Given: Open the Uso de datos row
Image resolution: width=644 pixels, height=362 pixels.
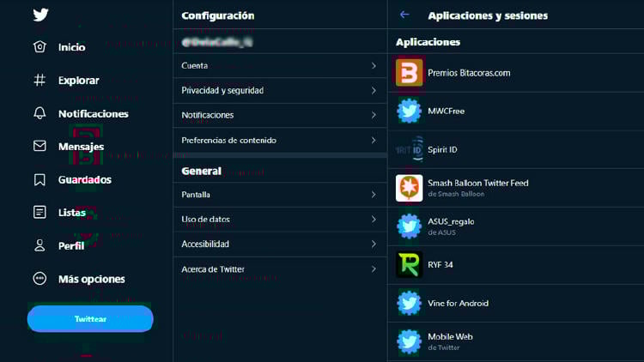Looking at the screenshot, I should click(x=280, y=219).
